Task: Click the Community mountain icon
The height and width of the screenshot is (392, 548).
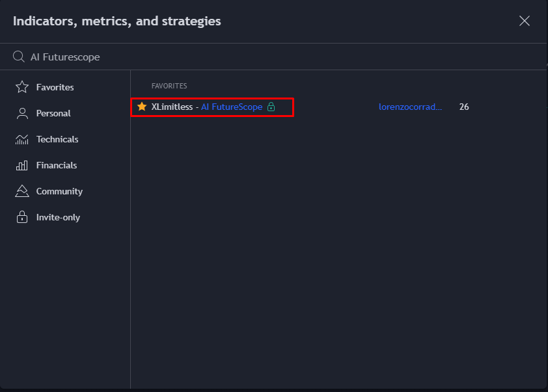Action: [x=22, y=191]
